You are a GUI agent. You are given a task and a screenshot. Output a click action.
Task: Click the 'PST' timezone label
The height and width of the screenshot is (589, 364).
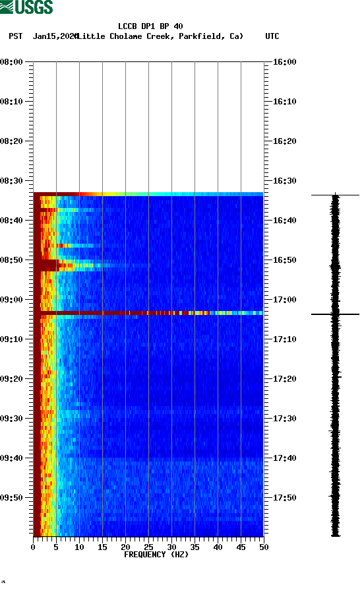[x=15, y=36]
